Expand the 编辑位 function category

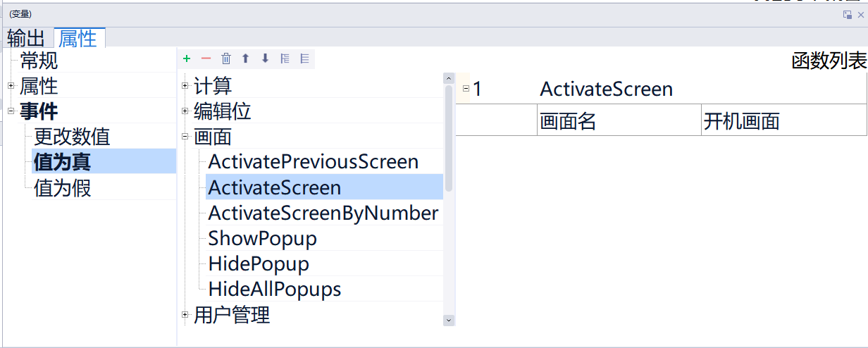[185, 111]
